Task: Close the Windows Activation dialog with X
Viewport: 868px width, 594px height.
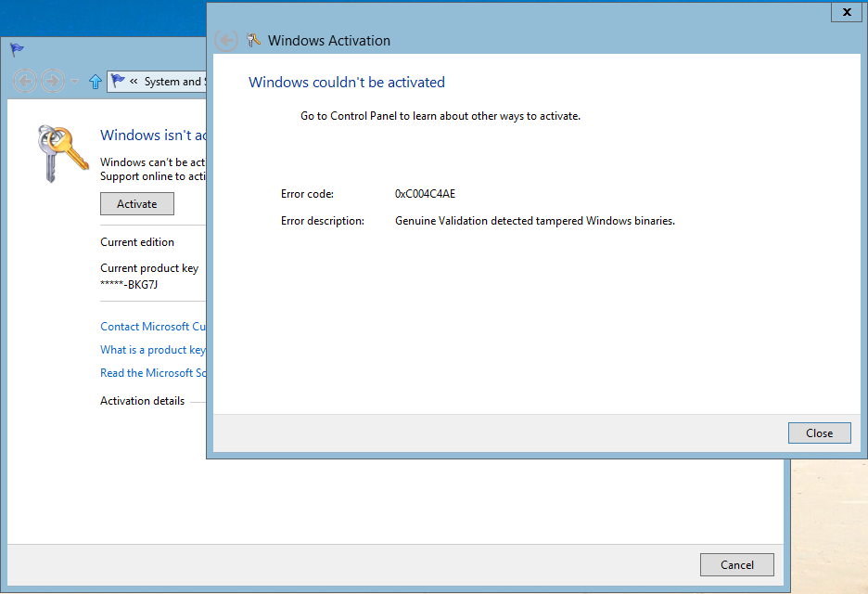Action: point(847,12)
